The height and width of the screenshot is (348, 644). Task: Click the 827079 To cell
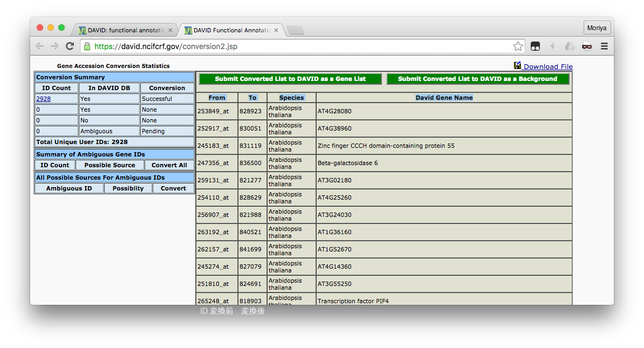pyautogui.click(x=252, y=267)
